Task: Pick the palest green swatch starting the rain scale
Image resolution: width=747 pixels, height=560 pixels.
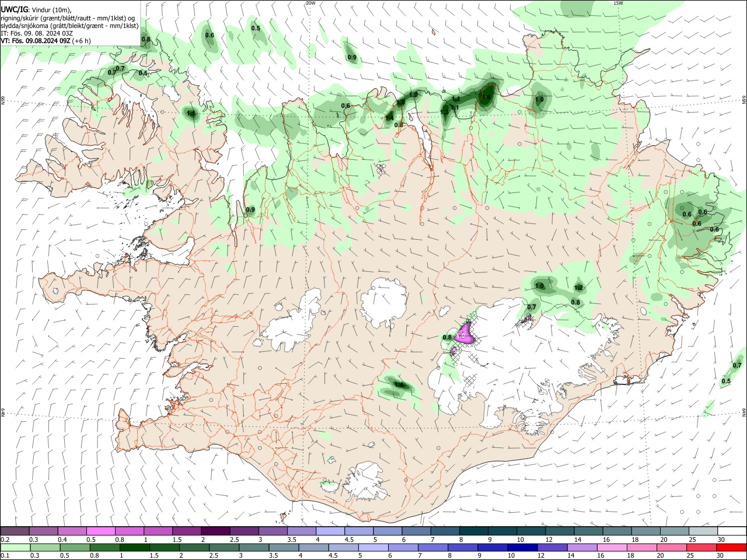Action: pyautogui.click(x=15, y=548)
